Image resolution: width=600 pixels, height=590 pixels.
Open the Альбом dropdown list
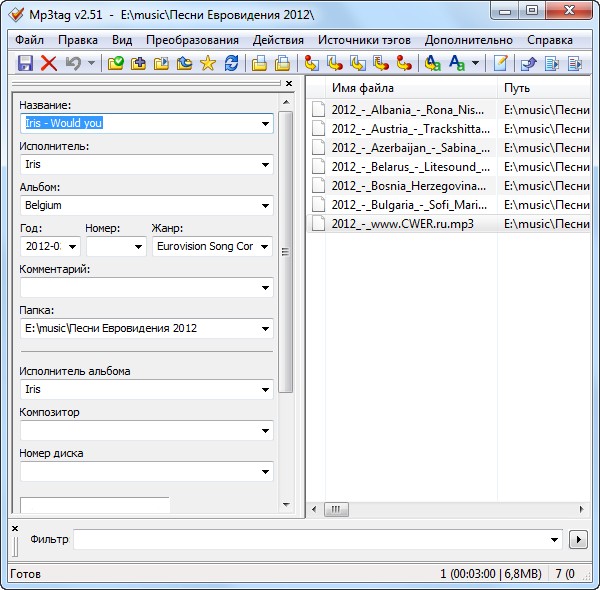point(265,206)
